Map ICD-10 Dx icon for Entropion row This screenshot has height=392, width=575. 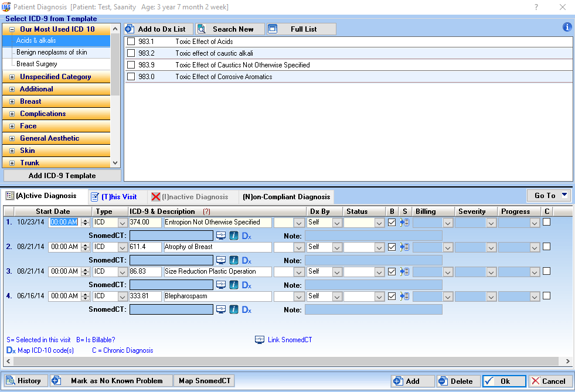(x=246, y=236)
